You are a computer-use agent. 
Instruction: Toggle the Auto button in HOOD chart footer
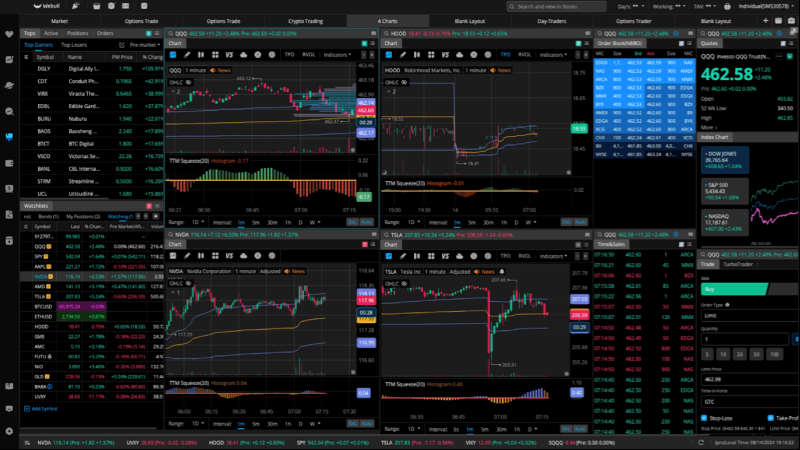[581, 222]
